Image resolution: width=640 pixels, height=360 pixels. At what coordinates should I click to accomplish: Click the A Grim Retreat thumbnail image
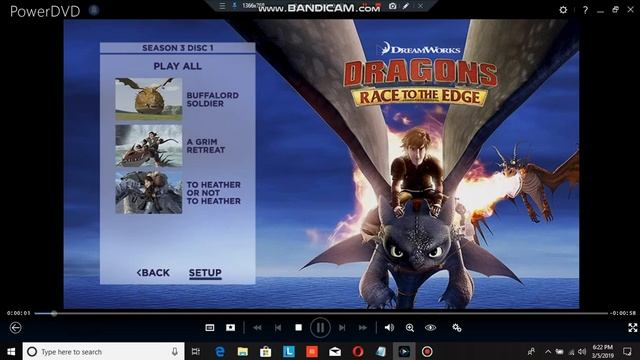149,146
